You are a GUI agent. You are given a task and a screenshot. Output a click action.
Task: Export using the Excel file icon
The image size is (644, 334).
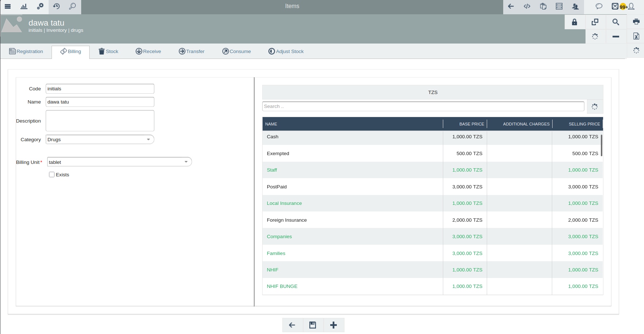[636, 36]
